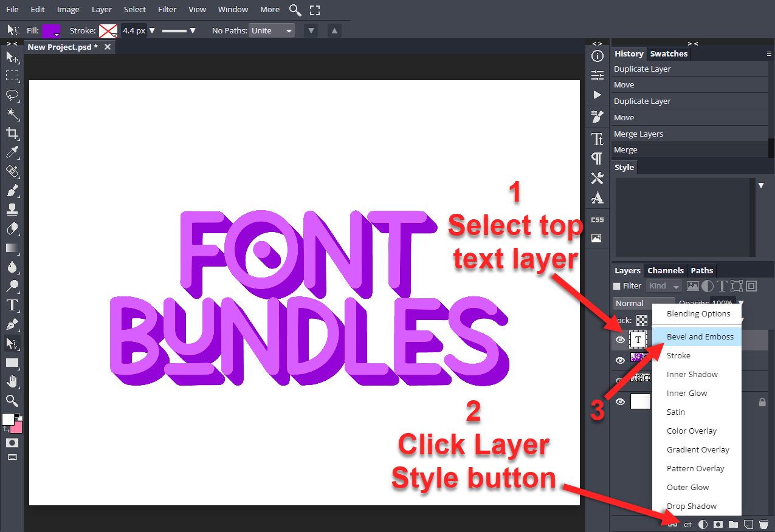The image size is (775, 532).
Task: Select the Hand tool
Action: click(12, 382)
